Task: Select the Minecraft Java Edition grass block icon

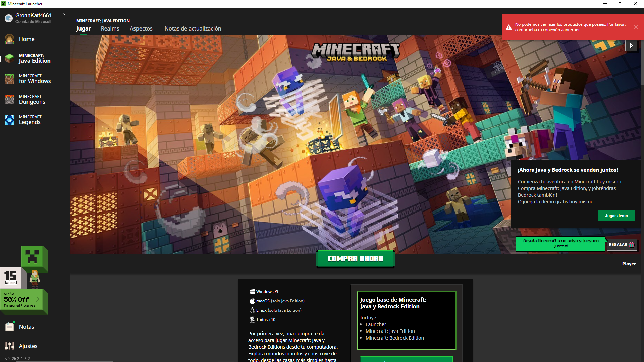Action: point(9,59)
